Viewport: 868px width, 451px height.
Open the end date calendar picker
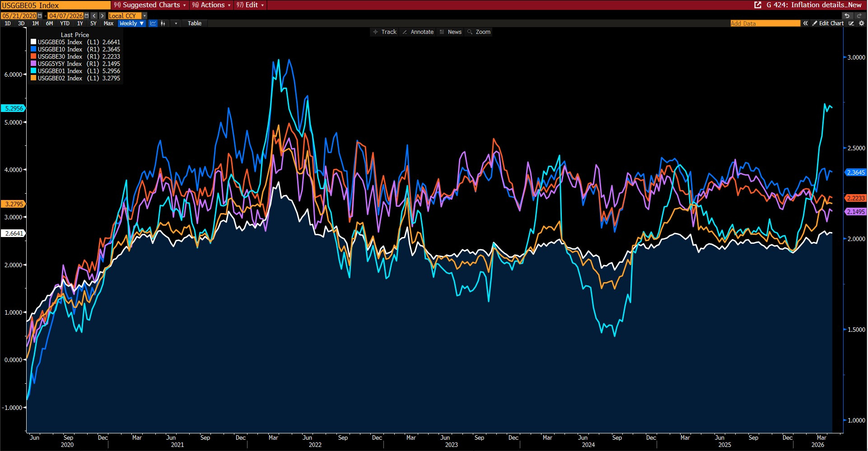(x=87, y=16)
